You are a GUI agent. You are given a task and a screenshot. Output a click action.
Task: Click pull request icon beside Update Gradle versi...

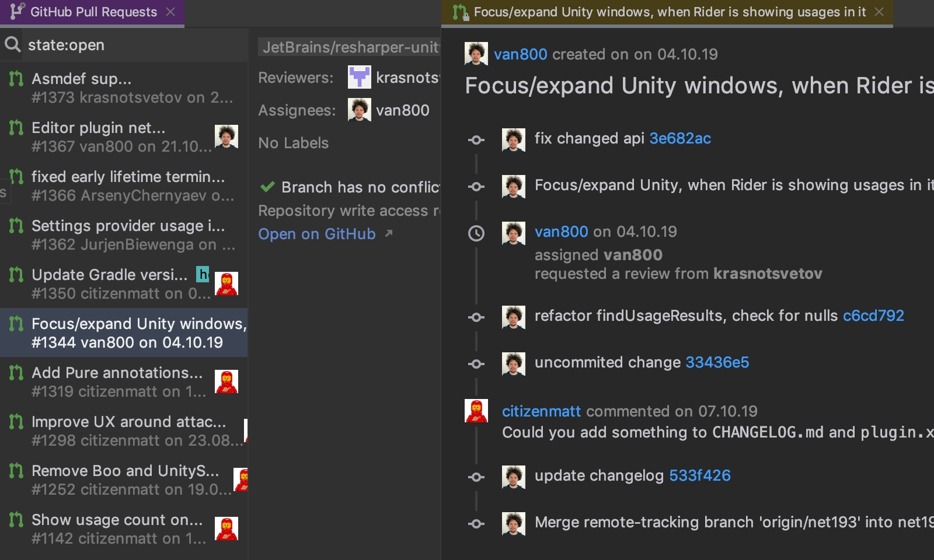point(16,274)
